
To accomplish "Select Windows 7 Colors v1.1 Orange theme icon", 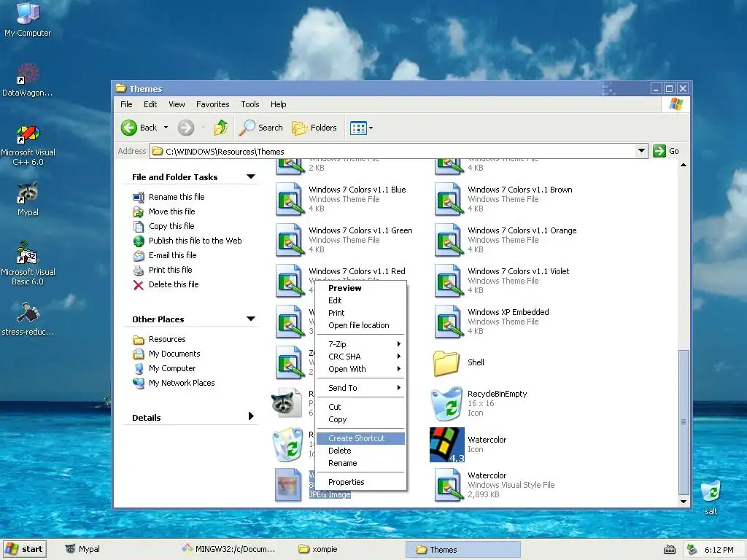I will (x=449, y=240).
